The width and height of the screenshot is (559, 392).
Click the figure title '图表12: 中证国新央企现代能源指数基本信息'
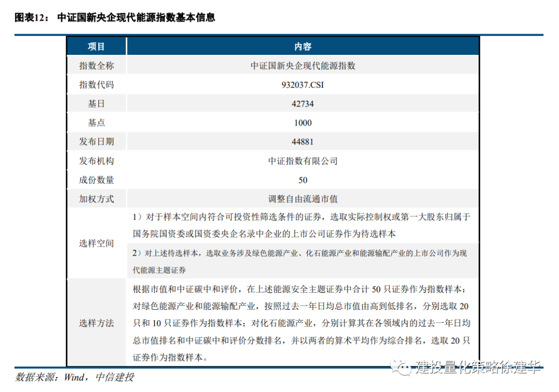[x=114, y=18]
